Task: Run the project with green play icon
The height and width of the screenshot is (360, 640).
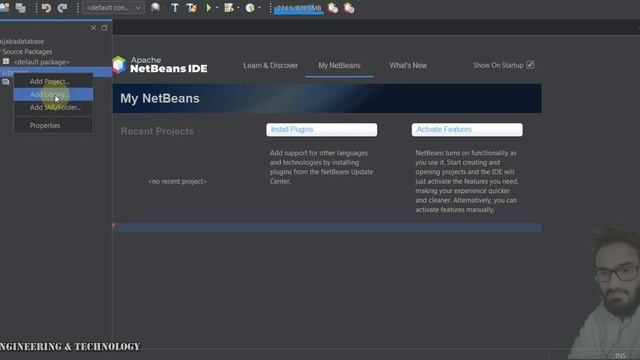Action: tap(208, 8)
